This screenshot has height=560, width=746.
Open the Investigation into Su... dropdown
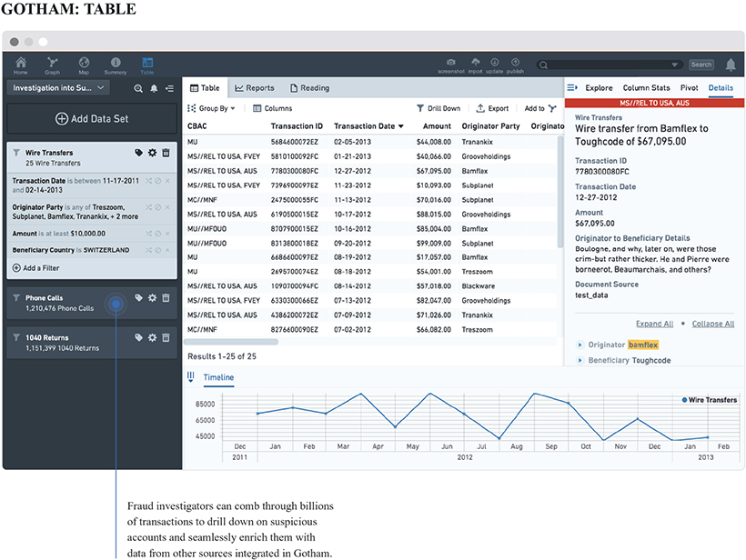(x=58, y=88)
